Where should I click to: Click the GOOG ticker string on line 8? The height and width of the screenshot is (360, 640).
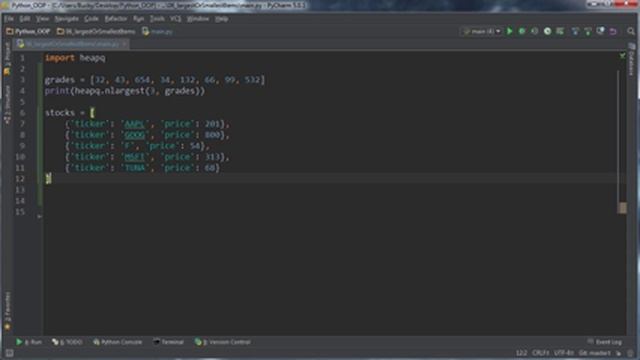[x=135, y=135]
